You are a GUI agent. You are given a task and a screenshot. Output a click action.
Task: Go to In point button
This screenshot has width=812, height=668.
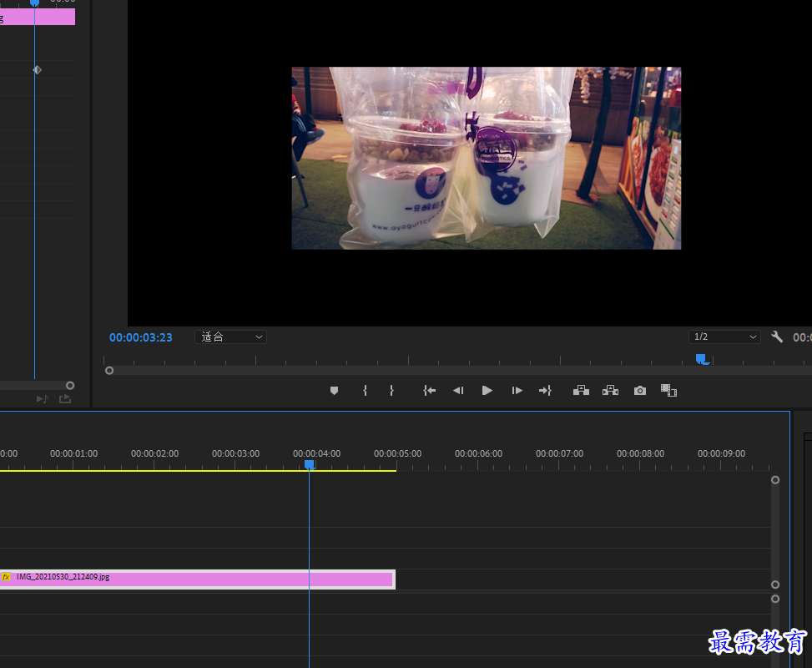coord(429,391)
